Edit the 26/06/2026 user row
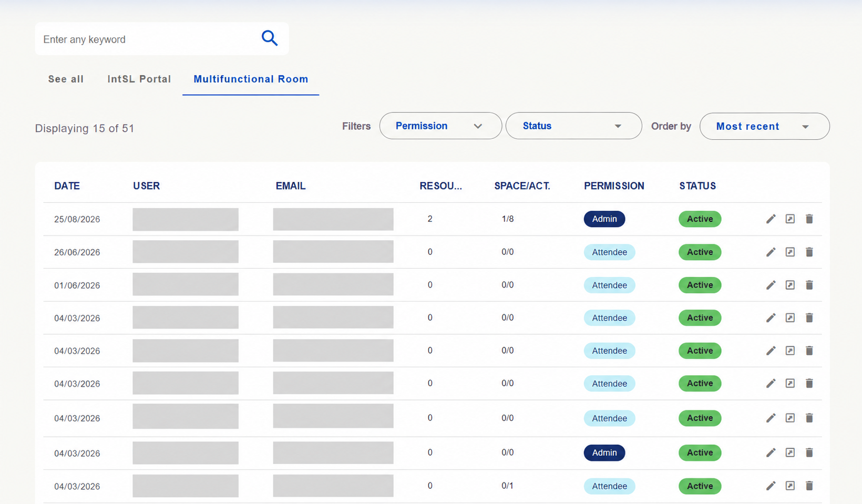Viewport: 862px width, 504px height. [x=771, y=252]
